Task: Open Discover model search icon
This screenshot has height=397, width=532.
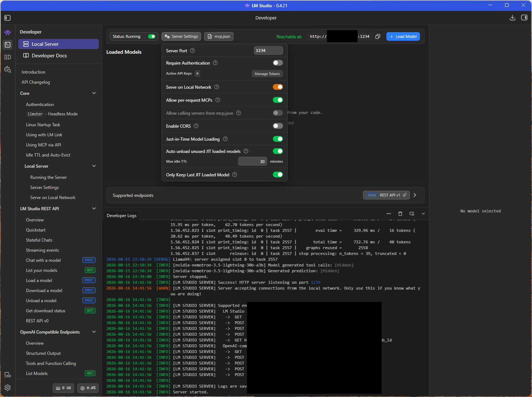Action: point(8,69)
